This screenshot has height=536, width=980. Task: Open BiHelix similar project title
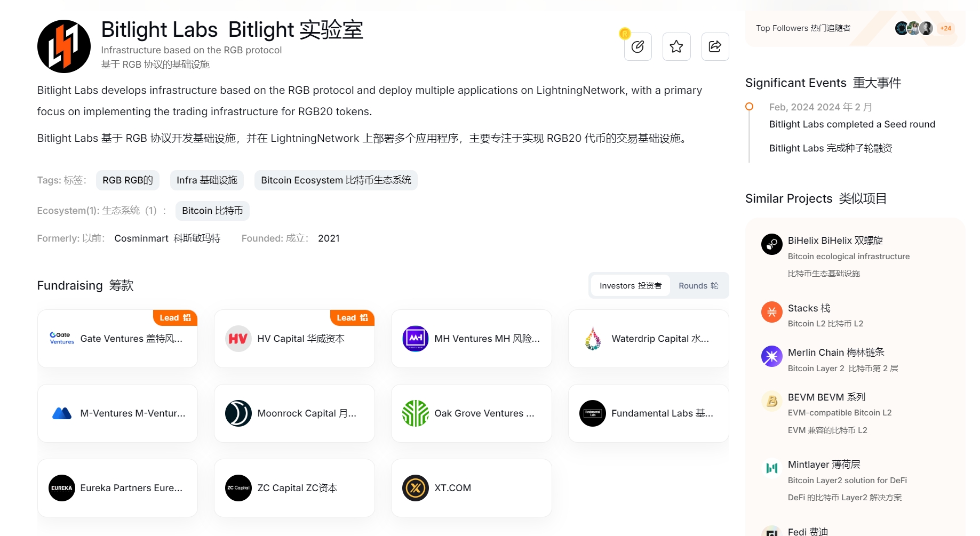835,241
